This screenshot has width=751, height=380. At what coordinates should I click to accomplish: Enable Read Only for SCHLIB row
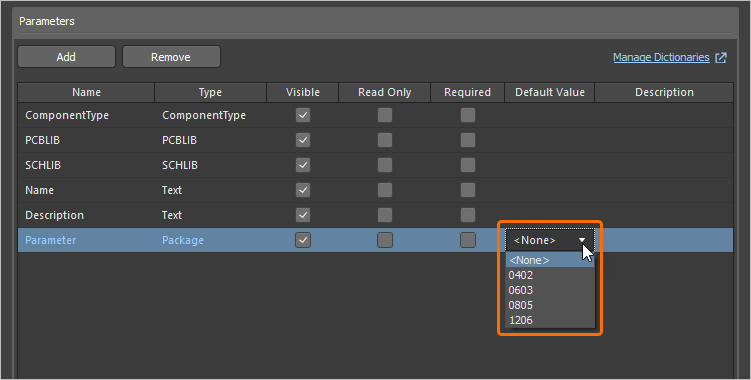tap(385, 165)
